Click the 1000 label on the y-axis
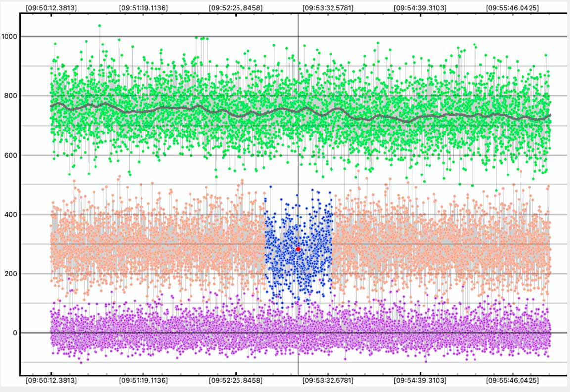 point(9,36)
